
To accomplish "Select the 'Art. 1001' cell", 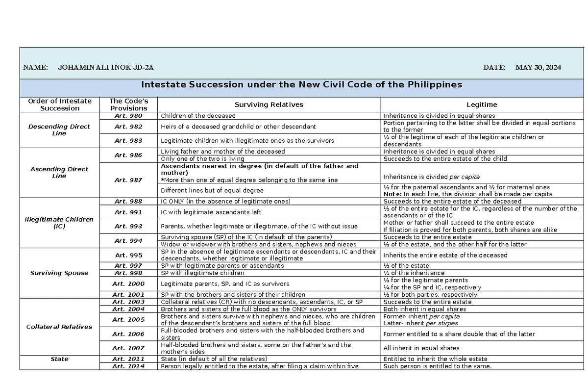I will pyautogui.click(x=129, y=295).
